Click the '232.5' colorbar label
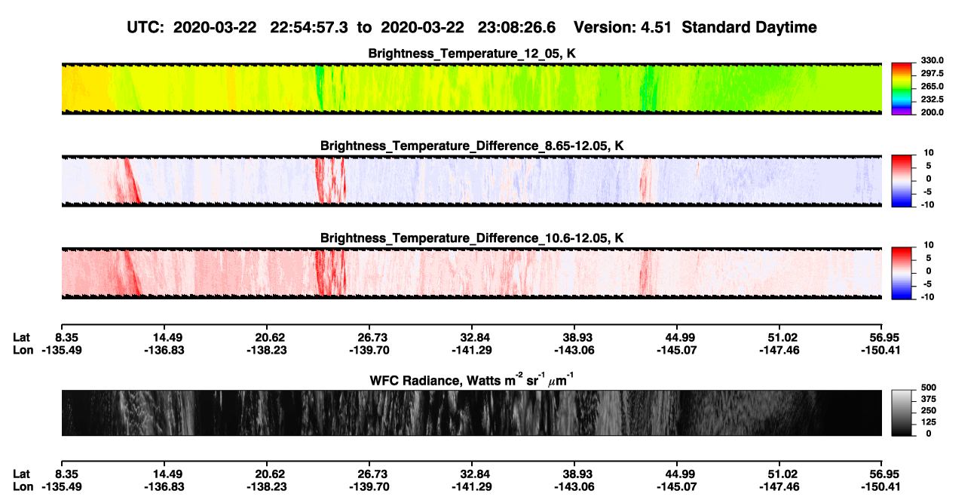 click(x=932, y=100)
